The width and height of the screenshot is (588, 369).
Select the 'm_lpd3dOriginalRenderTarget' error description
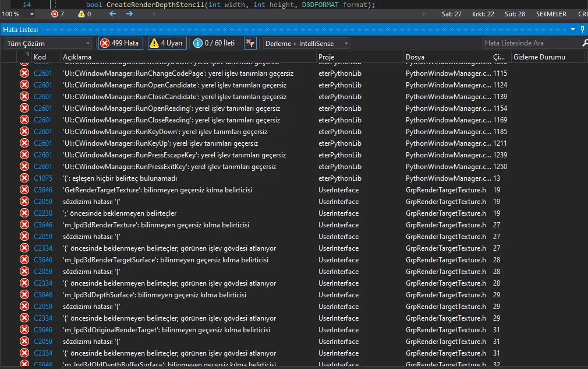[166, 329]
